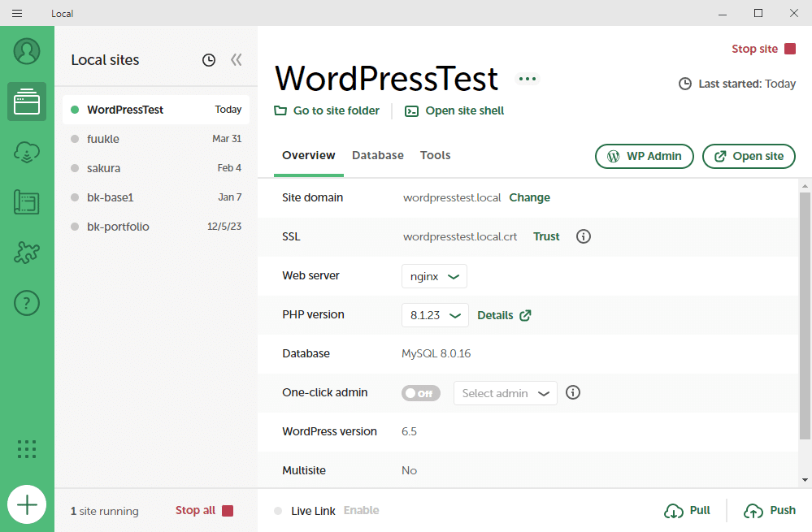Click the vertical scrollbar thumb in Overview

pyautogui.click(x=805, y=316)
